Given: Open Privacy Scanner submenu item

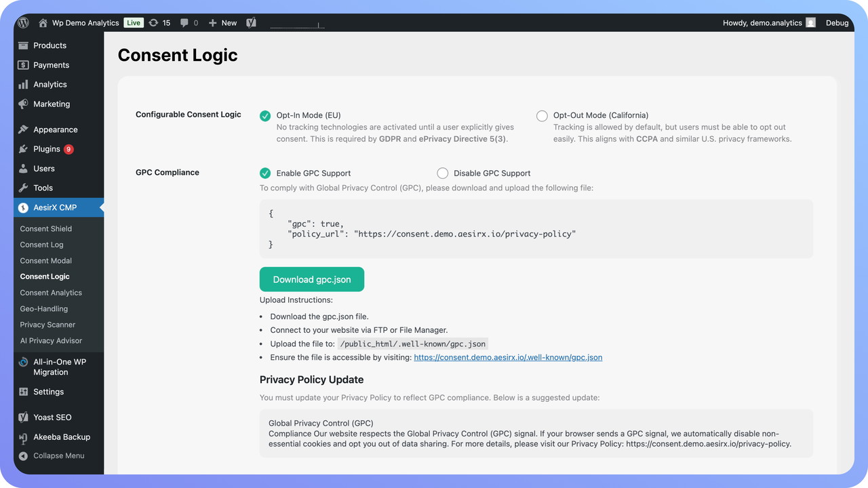Looking at the screenshot, I should point(47,325).
